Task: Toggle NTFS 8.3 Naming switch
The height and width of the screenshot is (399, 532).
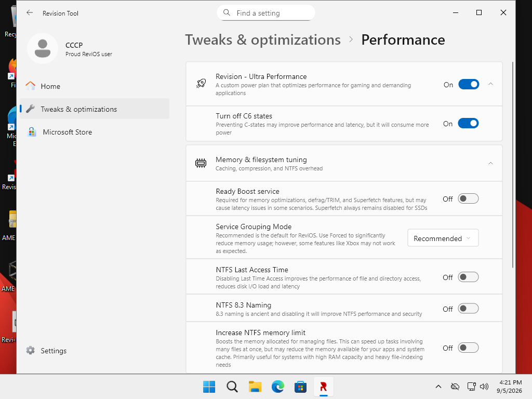Action: (x=468, y=309)
